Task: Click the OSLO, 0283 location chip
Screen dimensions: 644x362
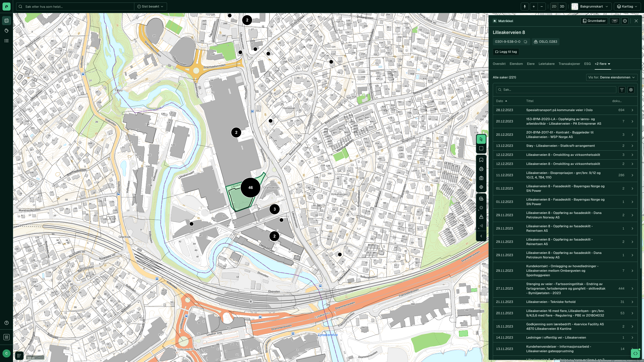Action: click(545, 42)
